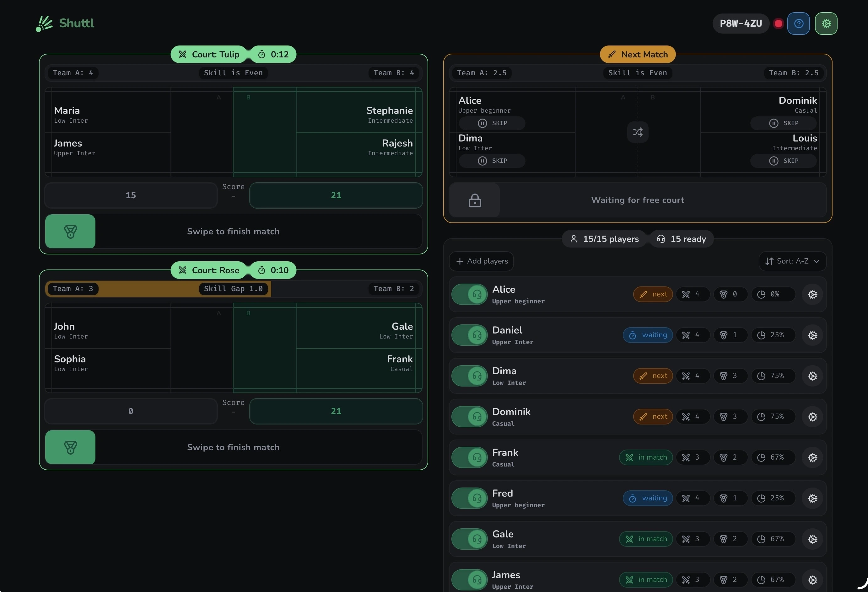The height and width of the screenshot is (592, 868).
Task: Click the medal button on Court Tulip
Action: 70,232
